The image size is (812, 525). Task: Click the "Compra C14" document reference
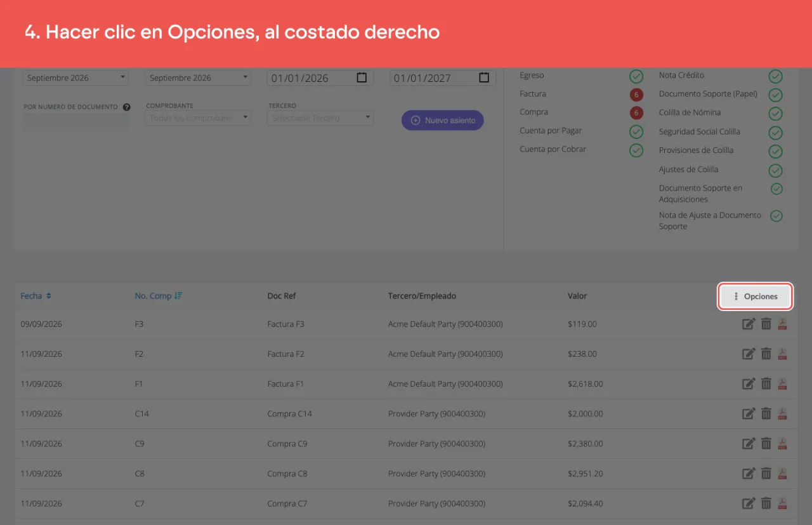[x=290, y=414]
